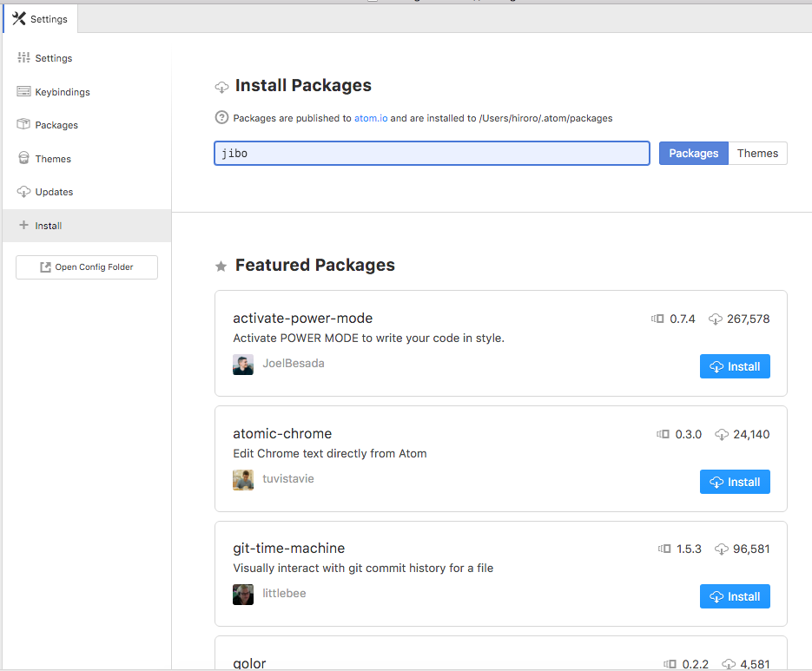Open the git-time-machine package title
Image resolution: width=812 pixels, height=671 pixels.
(289, 549)
